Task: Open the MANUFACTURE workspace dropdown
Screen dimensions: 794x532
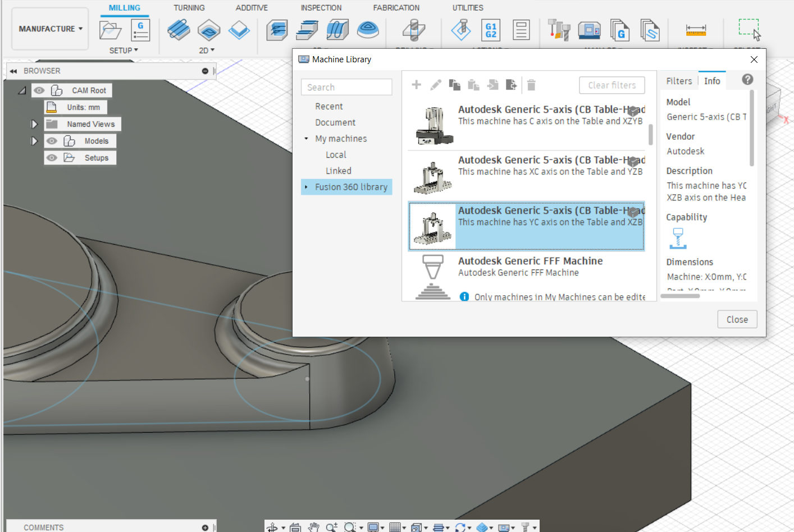Action: coord(51,29)
